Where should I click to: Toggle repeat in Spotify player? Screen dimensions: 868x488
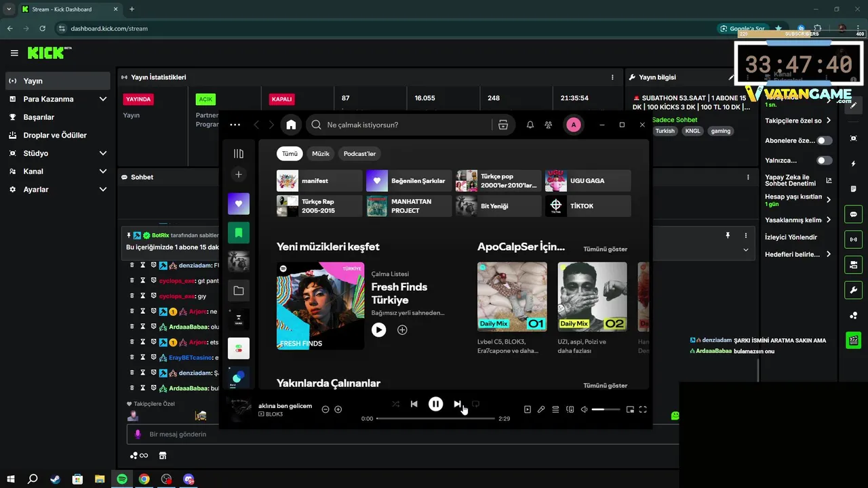pos(475,404)
